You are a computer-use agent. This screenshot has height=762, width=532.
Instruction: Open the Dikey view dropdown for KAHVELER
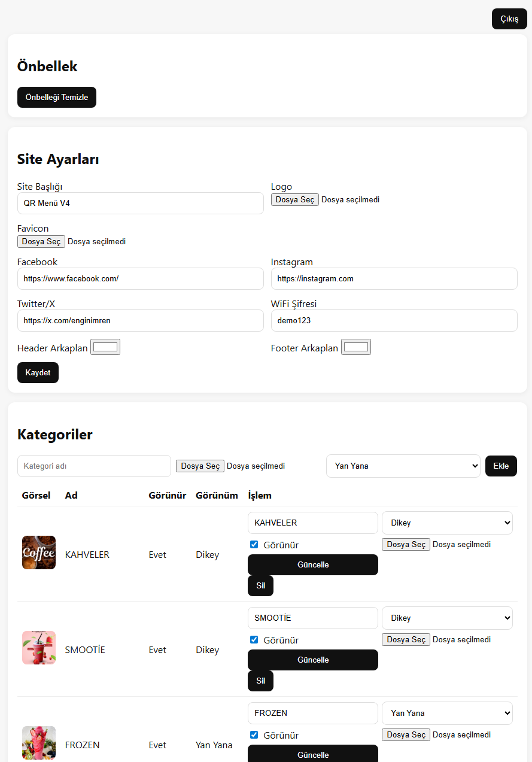coord(447,523)
